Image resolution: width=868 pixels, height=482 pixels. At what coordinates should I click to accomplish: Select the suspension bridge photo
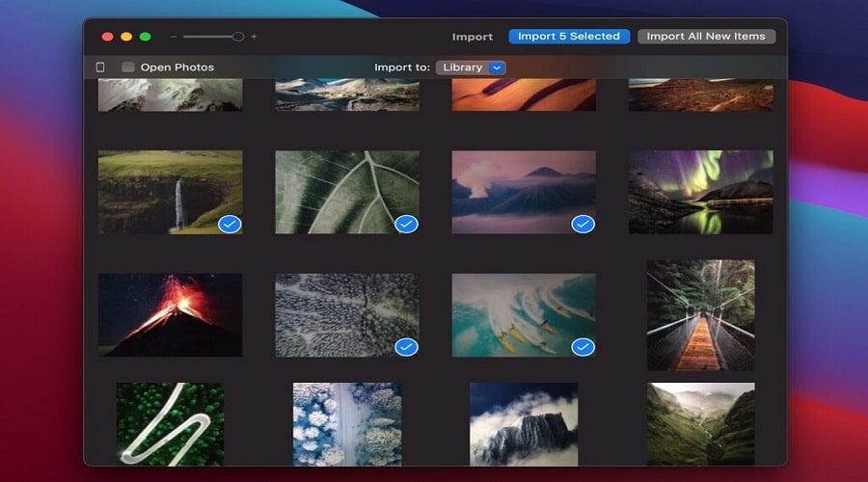(x=701, y=315)
